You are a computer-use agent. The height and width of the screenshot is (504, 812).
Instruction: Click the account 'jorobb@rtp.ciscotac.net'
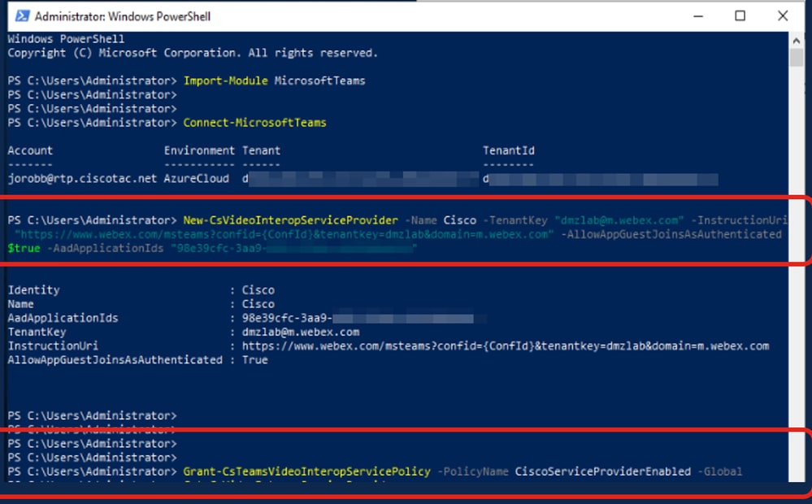[82, 179]
